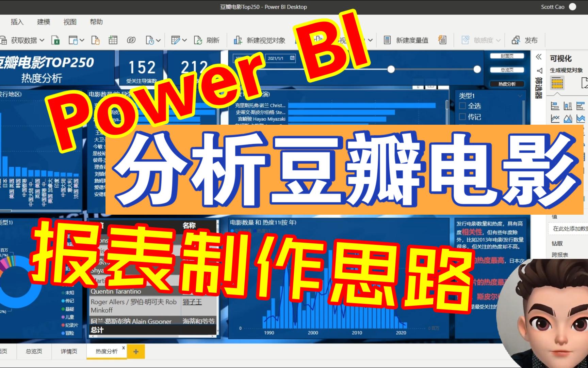The image size is (588, 368).
Task: Open the 插入 ribbon tab
Action: pyautogui.click(x=17, y=22)
